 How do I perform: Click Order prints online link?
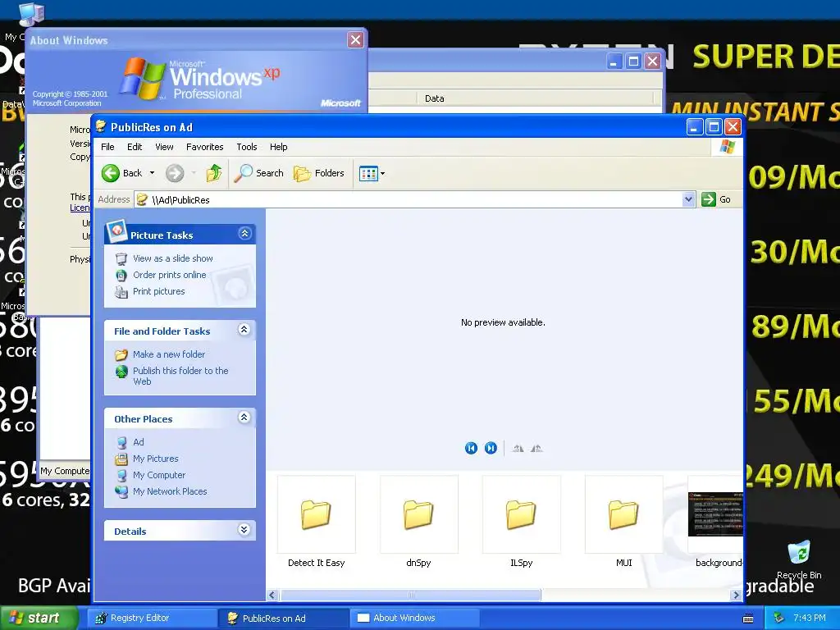click(169, 275)
